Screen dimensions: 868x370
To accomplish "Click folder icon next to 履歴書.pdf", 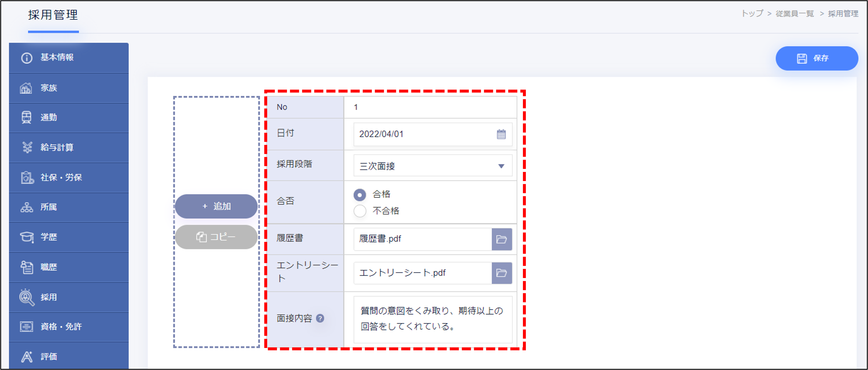I will click(x=501, y=239).
